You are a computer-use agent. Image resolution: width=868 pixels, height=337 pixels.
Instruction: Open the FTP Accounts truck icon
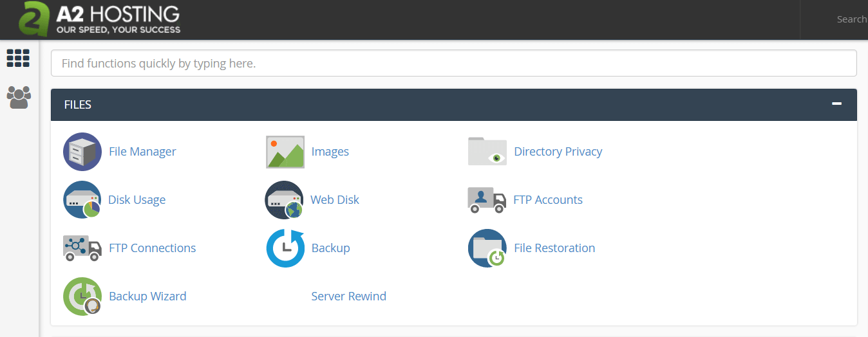tap(487, 200)
